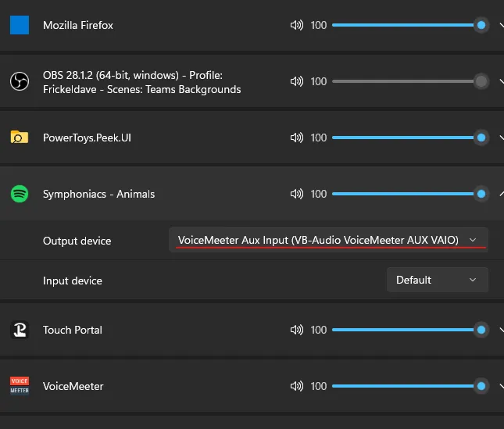Click the Mozilla Firefox app icon
The image size is (504, 429).
[x=20, y=25]
